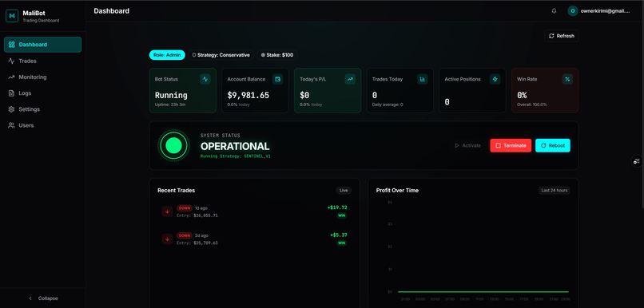This screenshot has width=644, height=308.
Task: Click the Win Rate percent icon
Action: [567, 79]
